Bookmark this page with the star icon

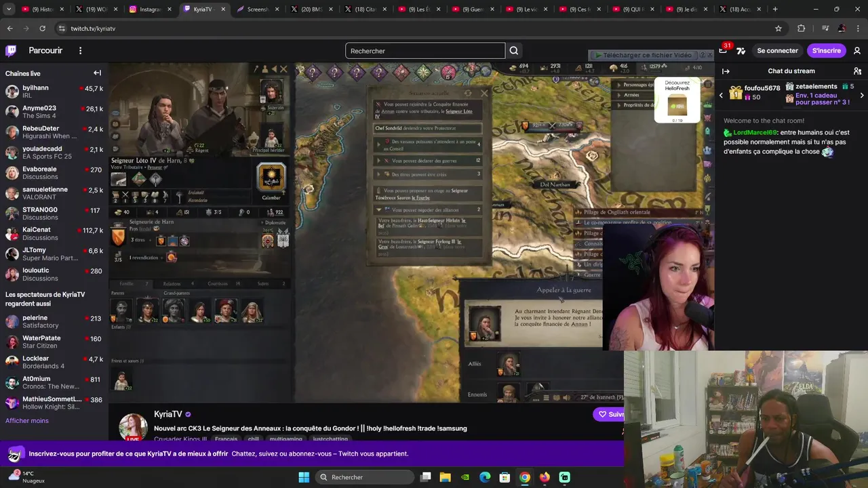click(778, 28)
